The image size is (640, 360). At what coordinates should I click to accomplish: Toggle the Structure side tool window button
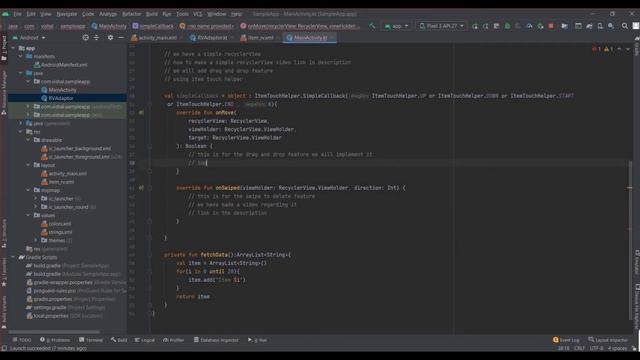pyautogui.click(x=4, y=234)
